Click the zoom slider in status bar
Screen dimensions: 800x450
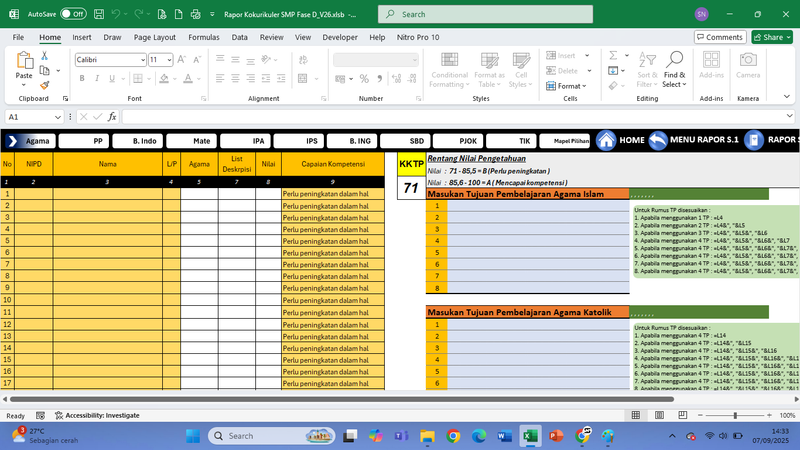[x=737, y=415]
